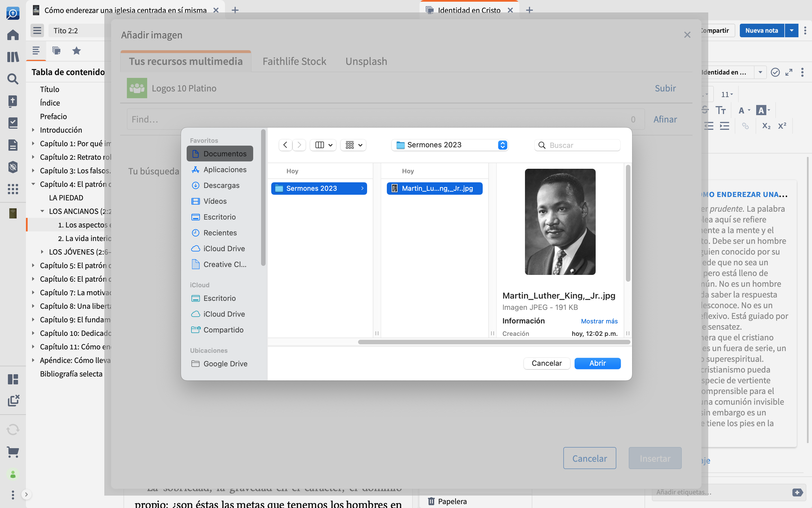Go forward in file dialog
The image size is (812, 508).
[299, 145]
